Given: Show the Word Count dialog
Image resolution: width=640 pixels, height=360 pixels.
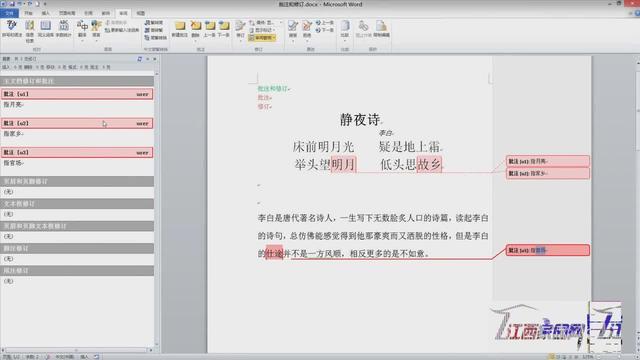Looking at the screenshot, I should point(64,29).
